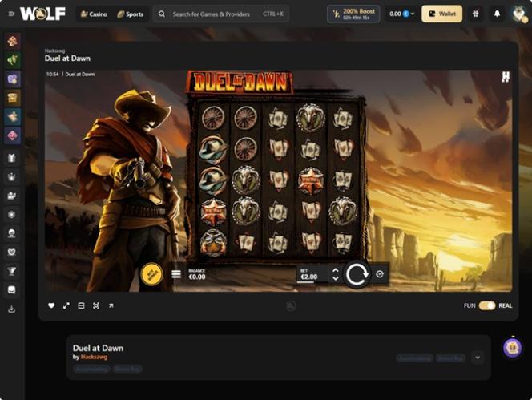532x400 pixels.
Task: Open the balance currency dropdown
Action: point(401,14)
